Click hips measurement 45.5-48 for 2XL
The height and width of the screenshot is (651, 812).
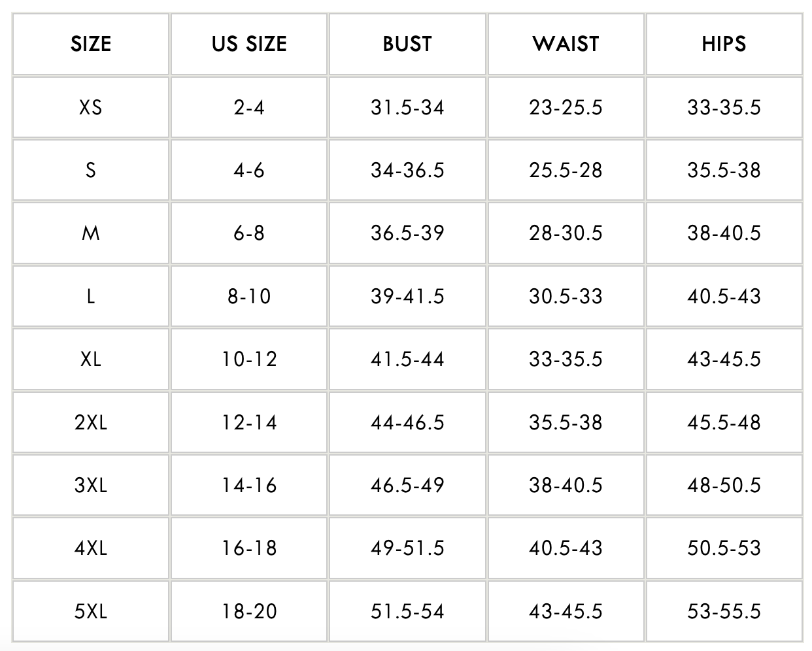tap(724, 422)
